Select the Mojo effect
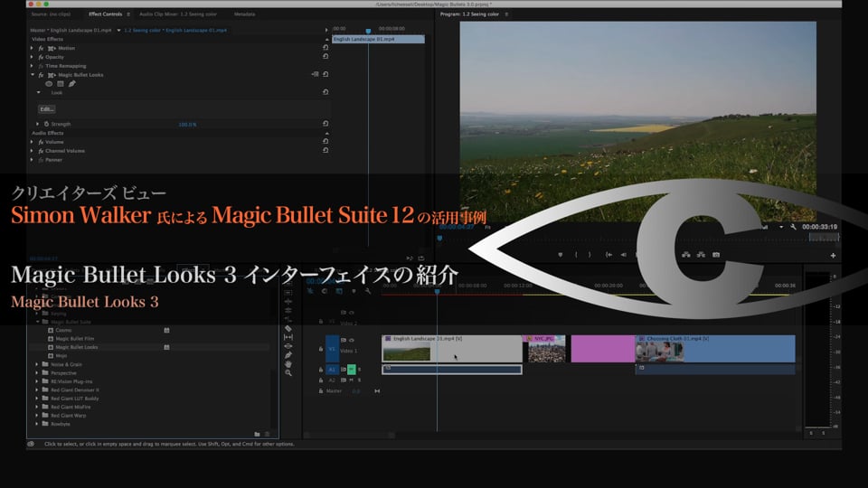Screen dimensions: 868x488 pyautogui.click(x=61, y=356)
